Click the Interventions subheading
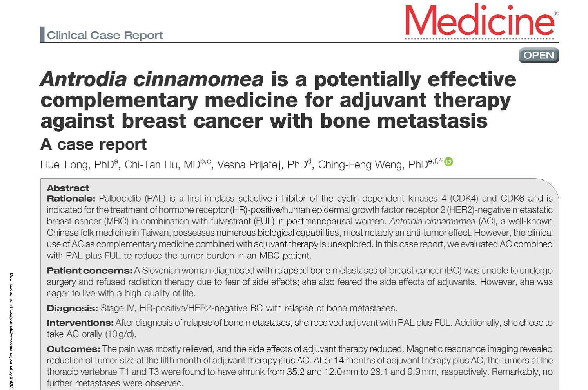 coord(80,323)
